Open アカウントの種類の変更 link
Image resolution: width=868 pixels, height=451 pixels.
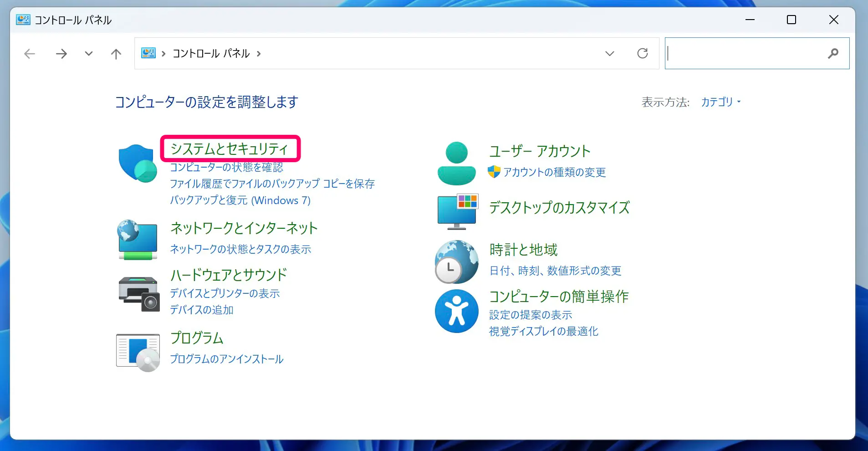tap(554, 172)
